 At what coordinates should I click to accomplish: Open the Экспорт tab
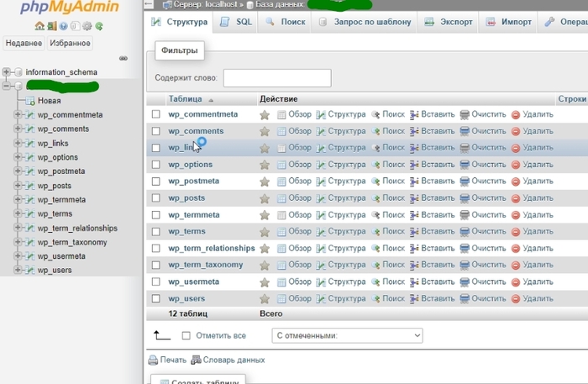(449, 22)
